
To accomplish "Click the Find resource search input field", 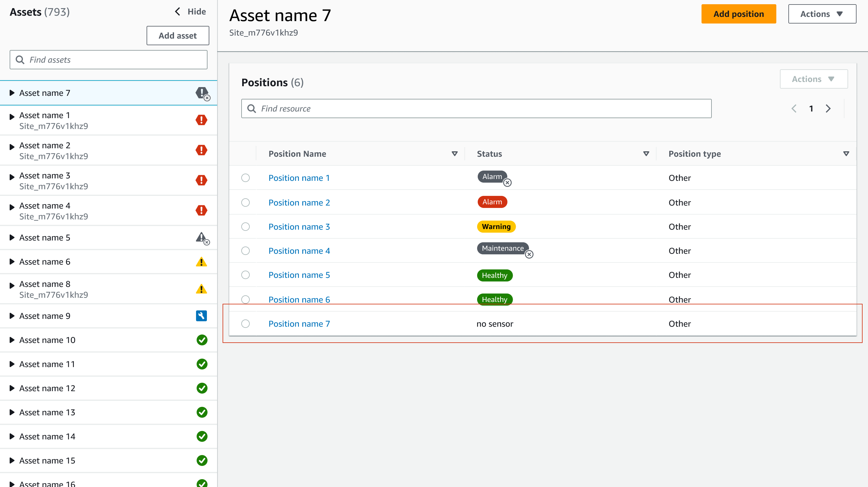I will 476,108.
